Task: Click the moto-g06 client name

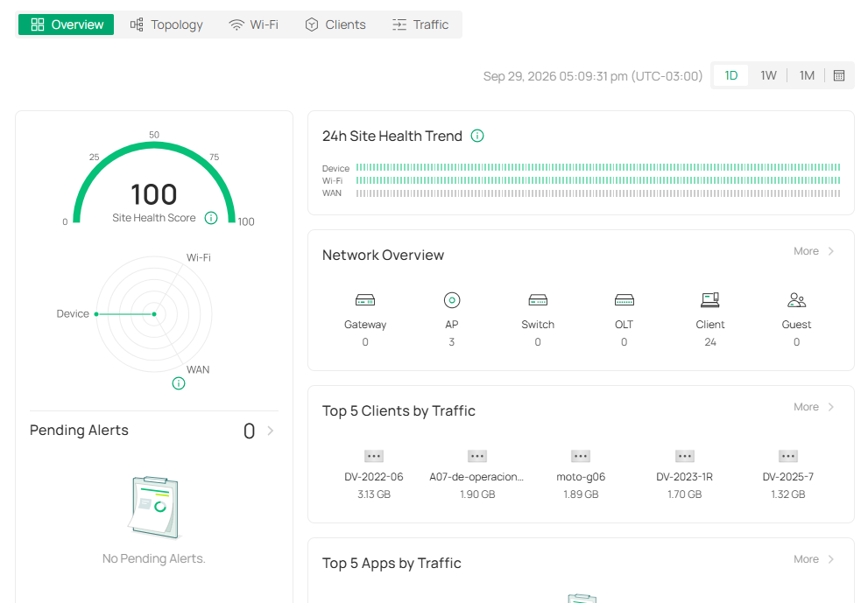Action: coord(581,477)
